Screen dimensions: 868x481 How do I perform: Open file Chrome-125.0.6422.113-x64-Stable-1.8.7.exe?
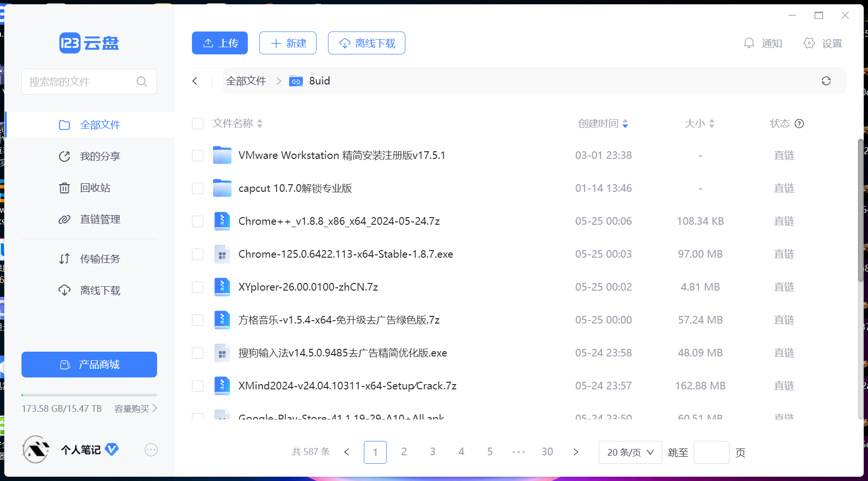[x=346, y=254]
